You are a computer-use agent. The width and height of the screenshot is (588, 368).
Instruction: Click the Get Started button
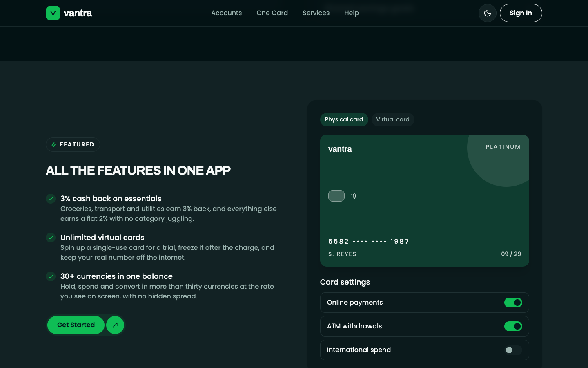click(x=76, y=325)
